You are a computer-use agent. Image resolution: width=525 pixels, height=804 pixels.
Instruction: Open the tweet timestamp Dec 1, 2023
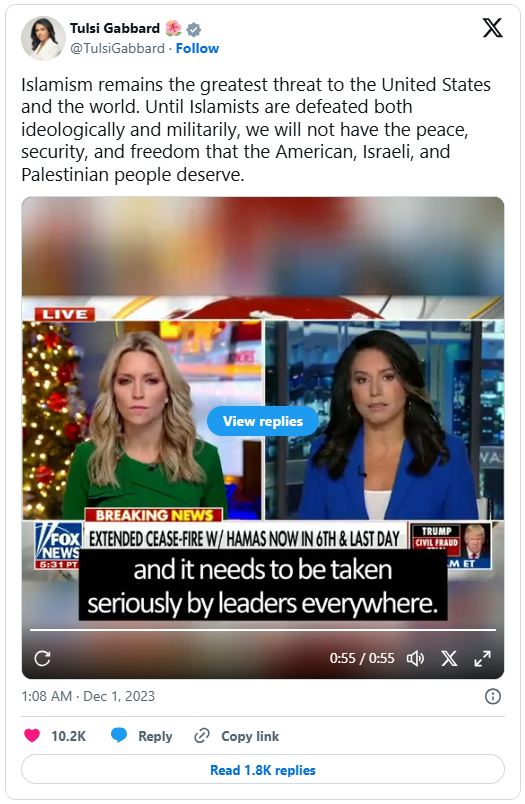(x=88, y=696)
